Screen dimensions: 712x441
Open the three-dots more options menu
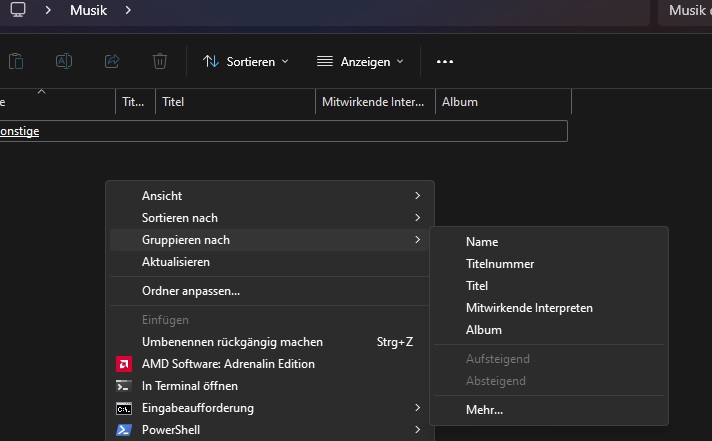coord(445,61)
